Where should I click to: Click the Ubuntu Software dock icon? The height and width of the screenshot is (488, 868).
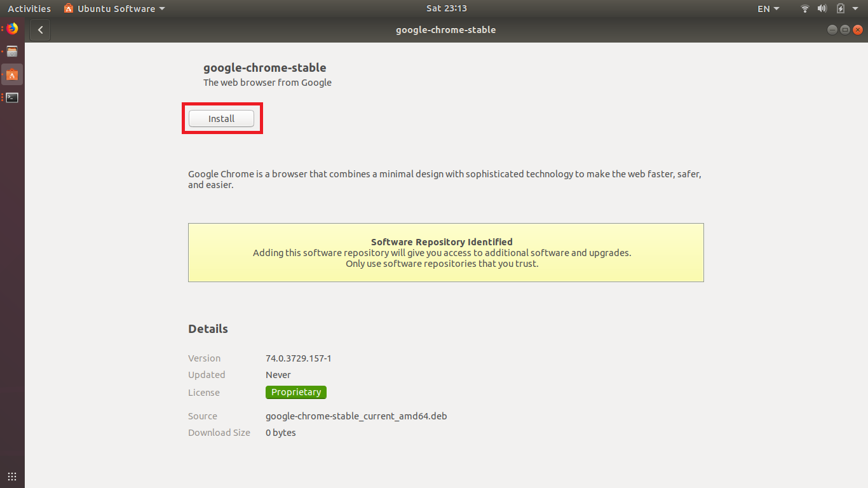point(12,75)
